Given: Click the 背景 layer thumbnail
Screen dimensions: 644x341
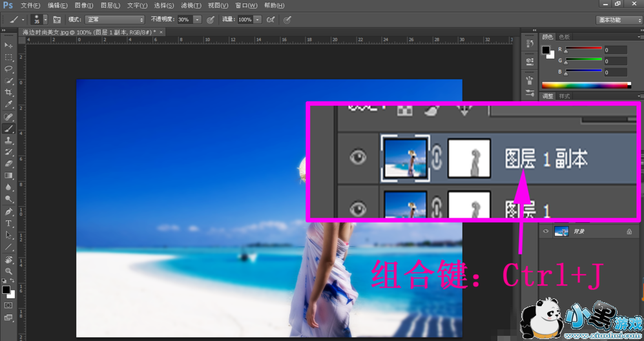Looking at the screenshot, I should (561, 231).
